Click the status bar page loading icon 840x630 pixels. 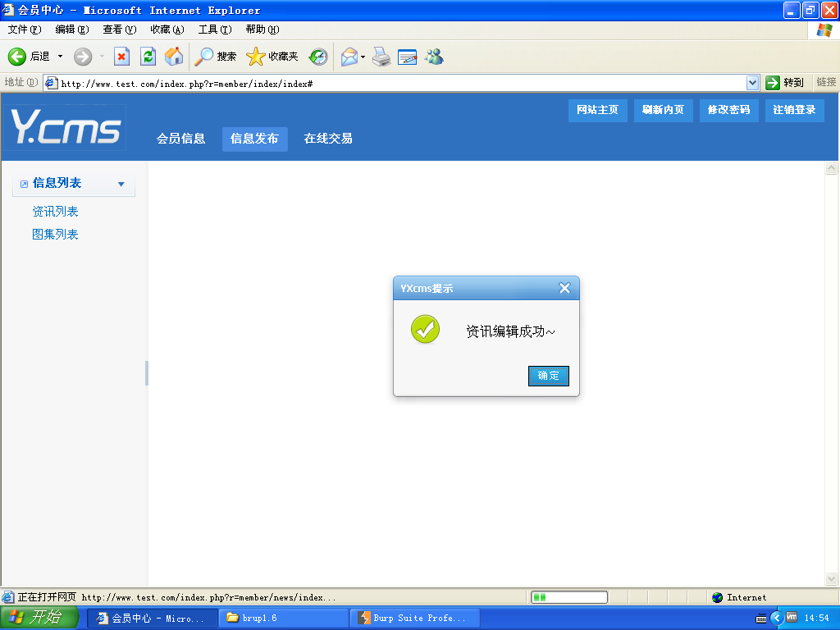pyautogui.click(x=8, y=597)
